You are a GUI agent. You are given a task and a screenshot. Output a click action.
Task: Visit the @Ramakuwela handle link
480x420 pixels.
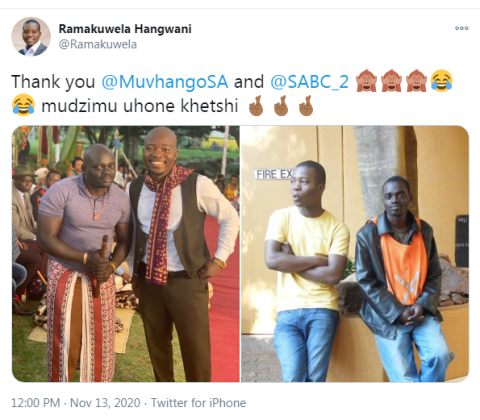coord(98,44)
